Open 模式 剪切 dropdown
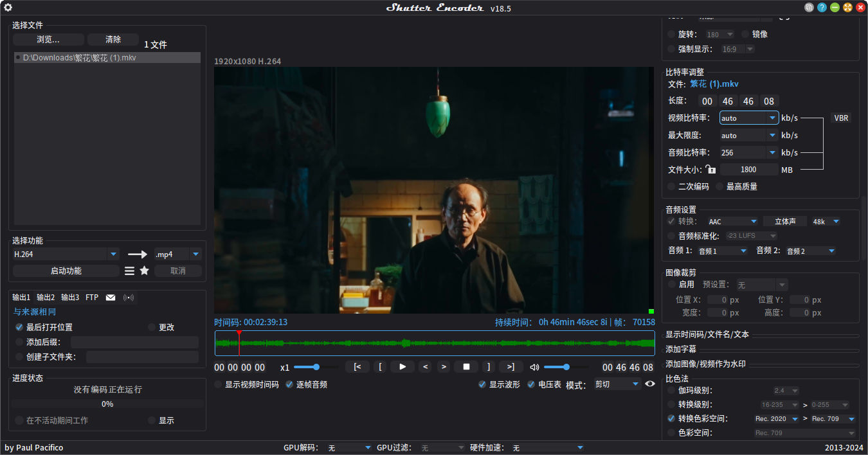Viewport: 868px width, 455px height. point(617,384)
